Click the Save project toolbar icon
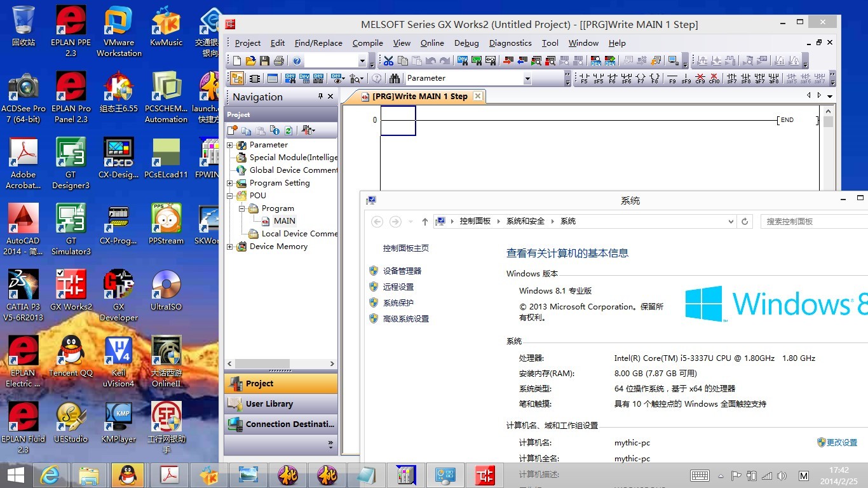The width and height of the screenshot is (868, 488). coord(264,61)
